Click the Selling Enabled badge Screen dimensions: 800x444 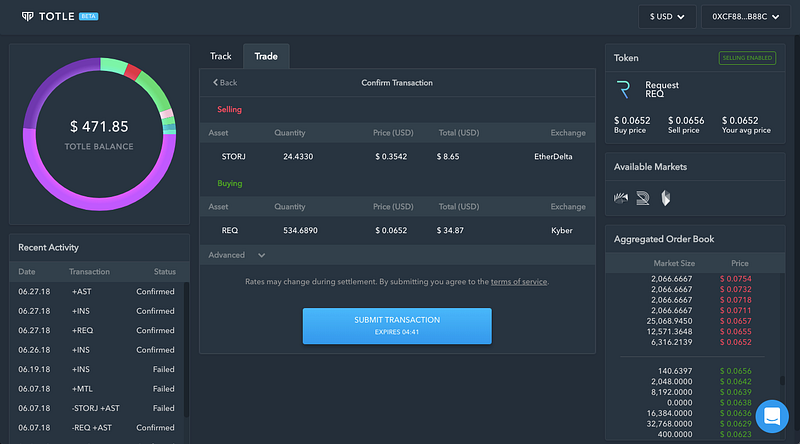(747, 58)
